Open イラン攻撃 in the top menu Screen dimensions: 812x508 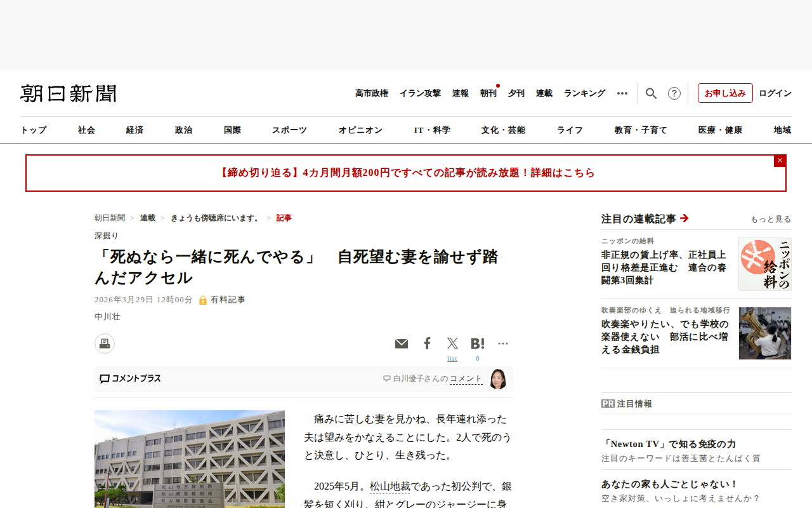[x=420, y=93]
